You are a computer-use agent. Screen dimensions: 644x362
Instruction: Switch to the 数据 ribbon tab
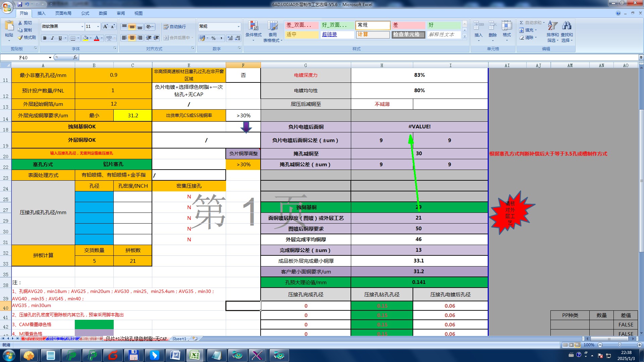pos(103,13)
